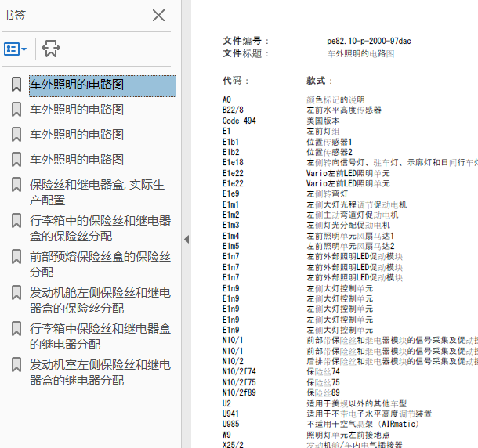The width and height of the screenshot is (478, 448).
Task: Open bookmark 保险丝和继电器盒, 实际生产配置
Action: tap(97, 193)
